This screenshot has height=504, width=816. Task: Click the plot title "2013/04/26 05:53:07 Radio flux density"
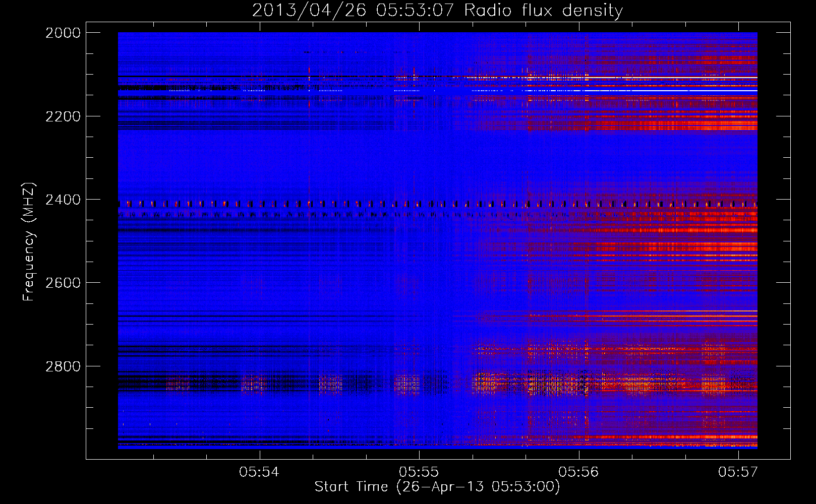(437, 11)
